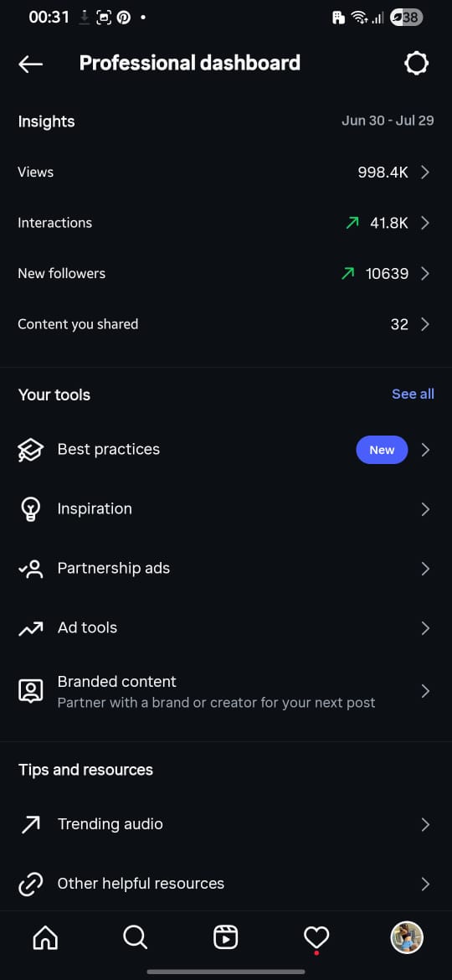Viewport: 452px width, 980px height.
Task: Click the Best practices graduation cap icon
Action: coord(31,450)
